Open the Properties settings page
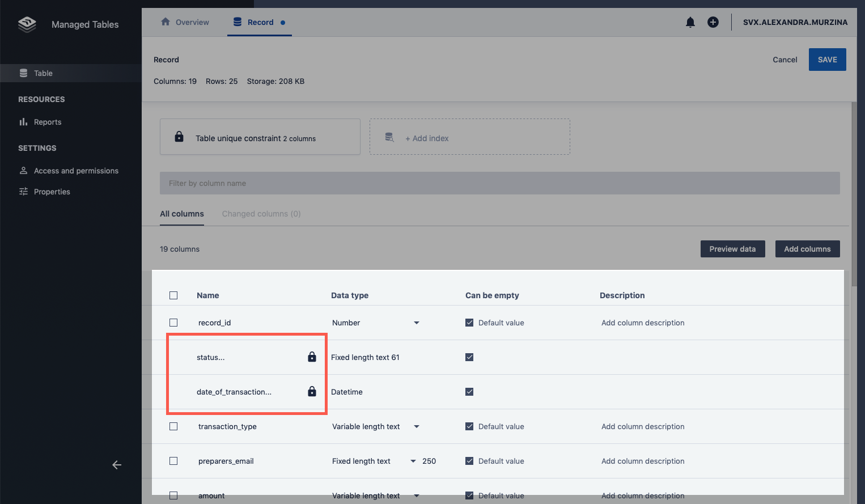The image size is (865, 504). click(52, 192)
